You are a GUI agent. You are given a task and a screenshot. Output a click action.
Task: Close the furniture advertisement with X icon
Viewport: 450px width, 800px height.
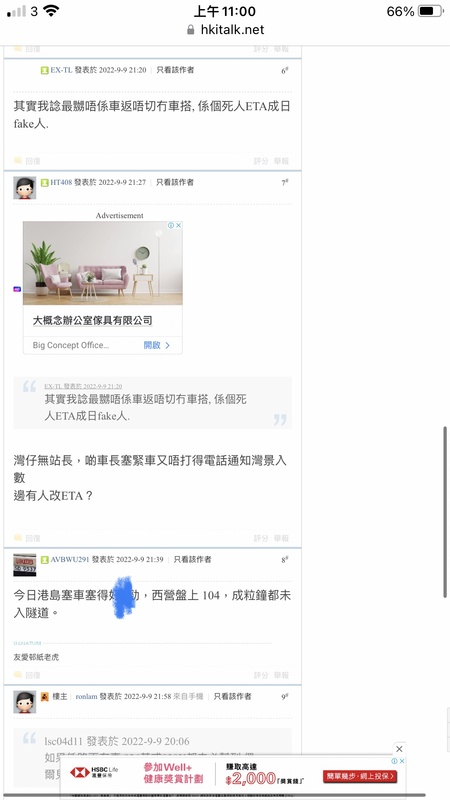coord(179,225)
